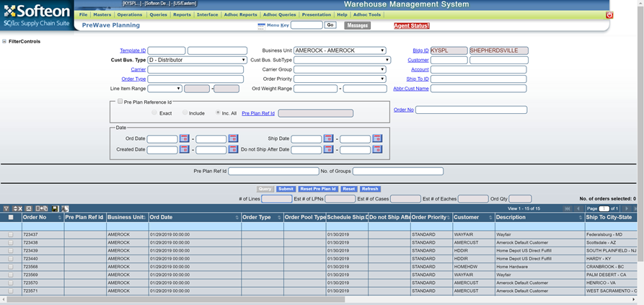Image resolution: width=644 pixels, height=305 pixels.
Task: Go to next page of grid
Action: [x=627, y=209]
